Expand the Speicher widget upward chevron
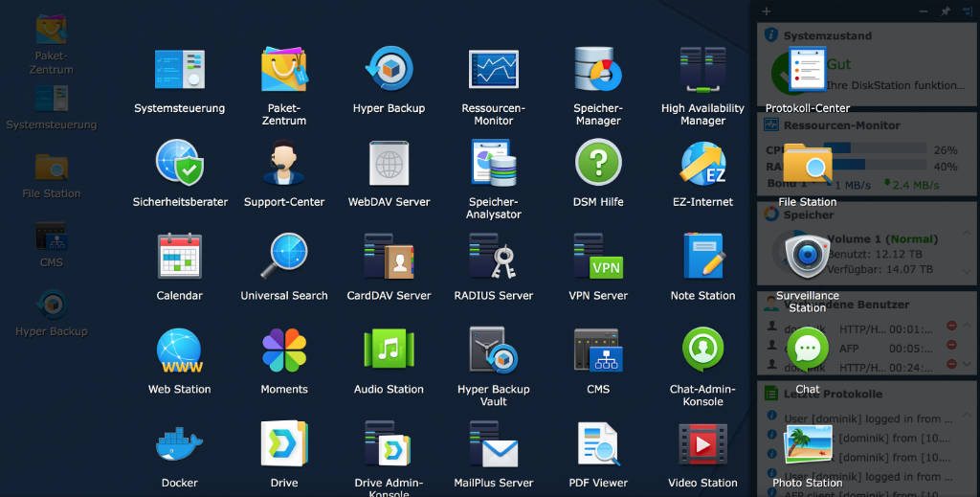Viewport: 980px width, 497px height. (967, 234)
